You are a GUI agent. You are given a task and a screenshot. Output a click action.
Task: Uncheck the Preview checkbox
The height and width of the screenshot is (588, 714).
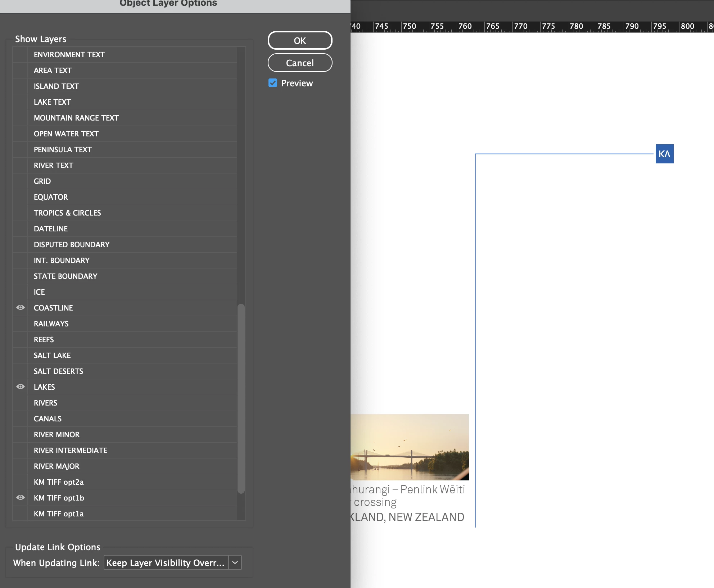point(273,83)
